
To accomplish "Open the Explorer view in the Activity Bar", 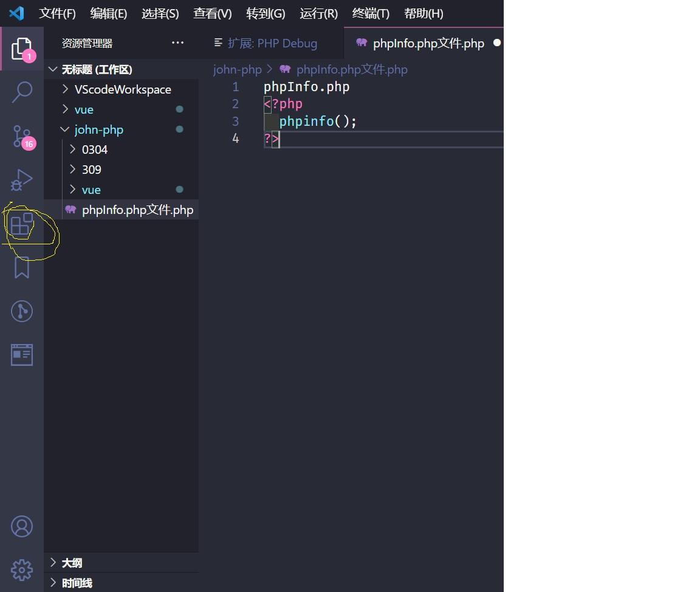I will point(22,47).
